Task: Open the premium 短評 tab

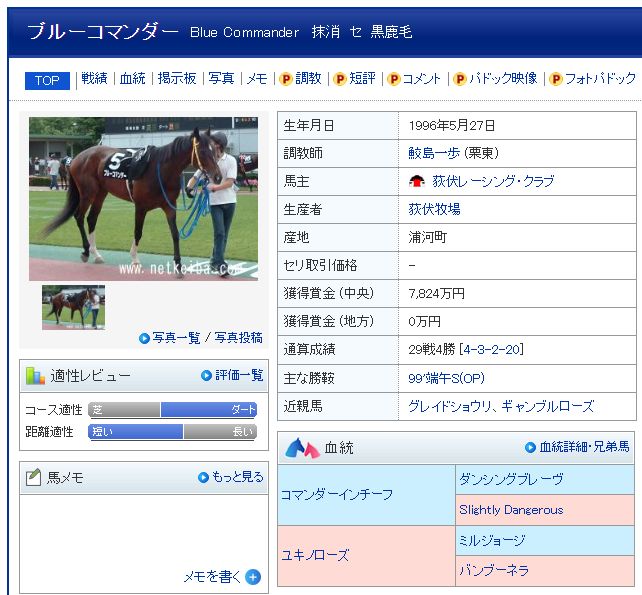Action: coord(362,78)
